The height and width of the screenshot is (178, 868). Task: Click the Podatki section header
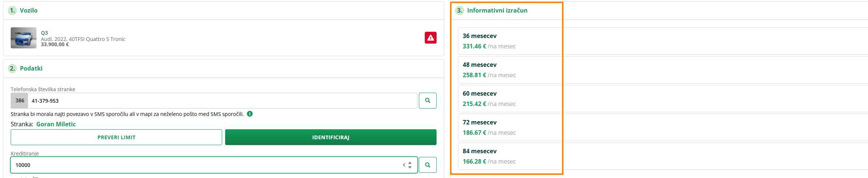point(31,68)
